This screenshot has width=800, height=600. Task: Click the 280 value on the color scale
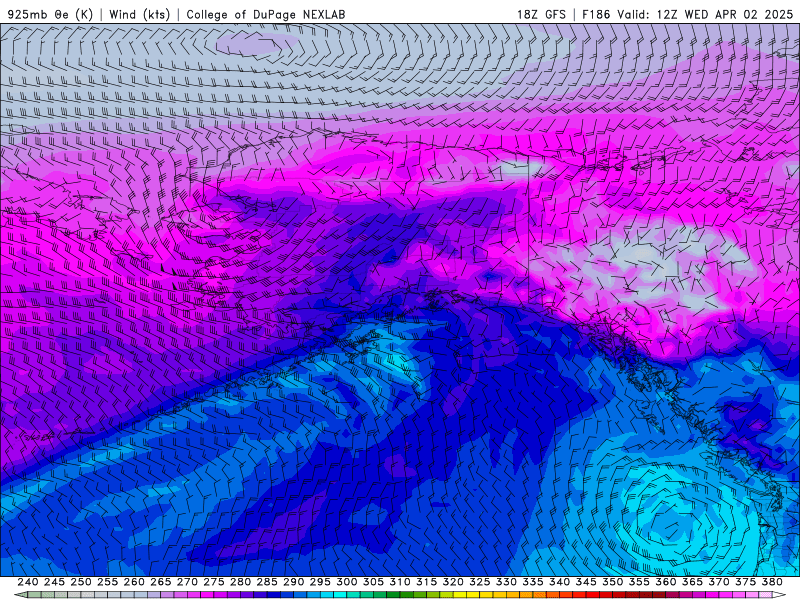pyautogui.click(x=240, y=582)
